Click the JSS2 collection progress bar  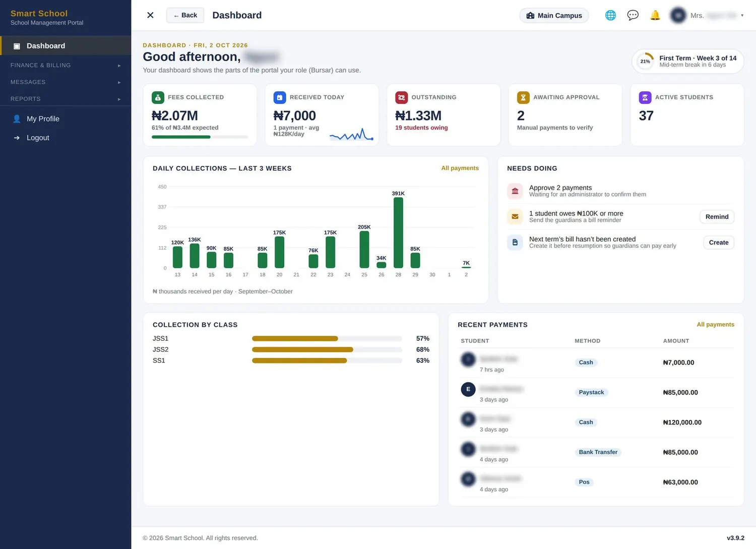tap(327, 349)
